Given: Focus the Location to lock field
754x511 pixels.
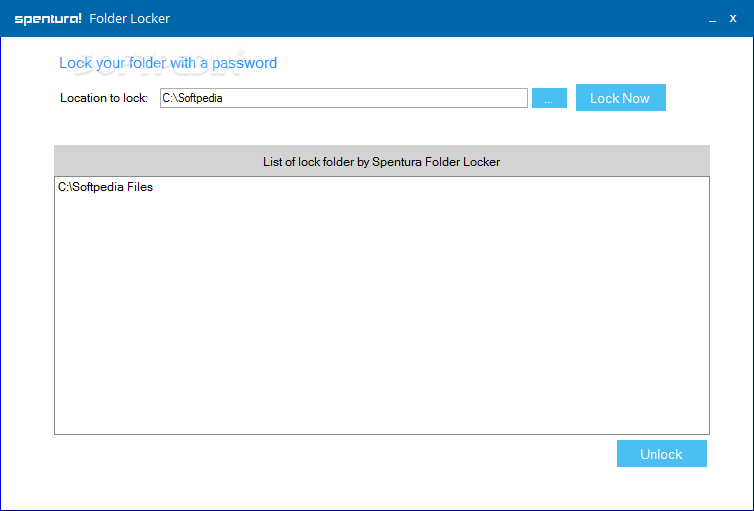Looking at the screenshot, I should pos(344,98).
